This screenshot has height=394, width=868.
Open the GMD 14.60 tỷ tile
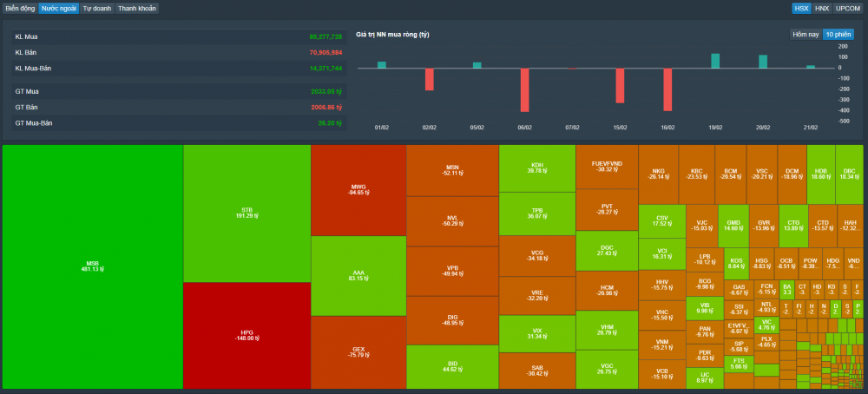(733, 226)
